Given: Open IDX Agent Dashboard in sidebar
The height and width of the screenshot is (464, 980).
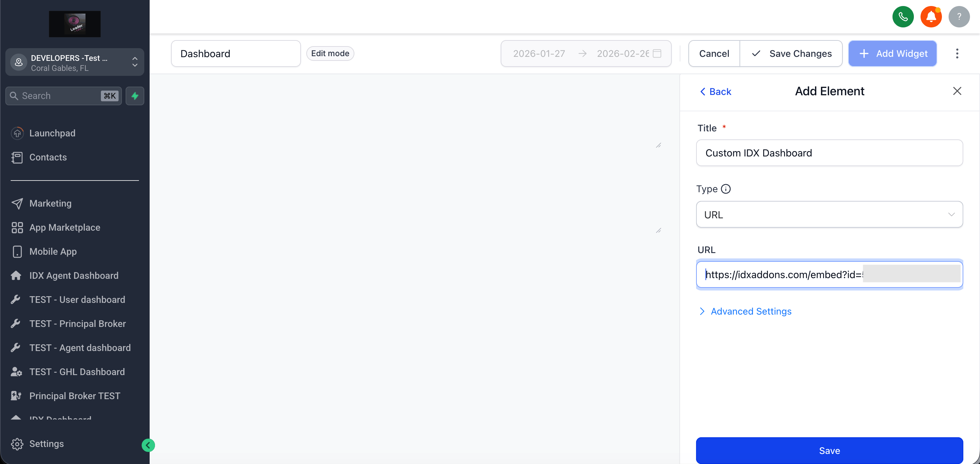Looking at the screenshot, I should (x=74, y=275).
